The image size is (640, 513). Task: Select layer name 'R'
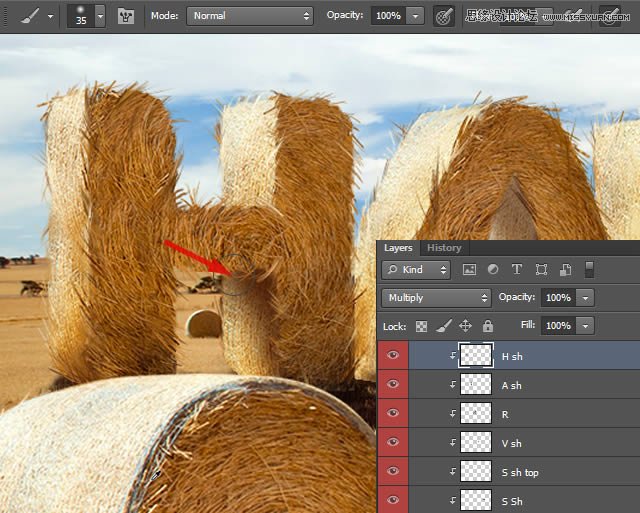[x=505, y=415]
